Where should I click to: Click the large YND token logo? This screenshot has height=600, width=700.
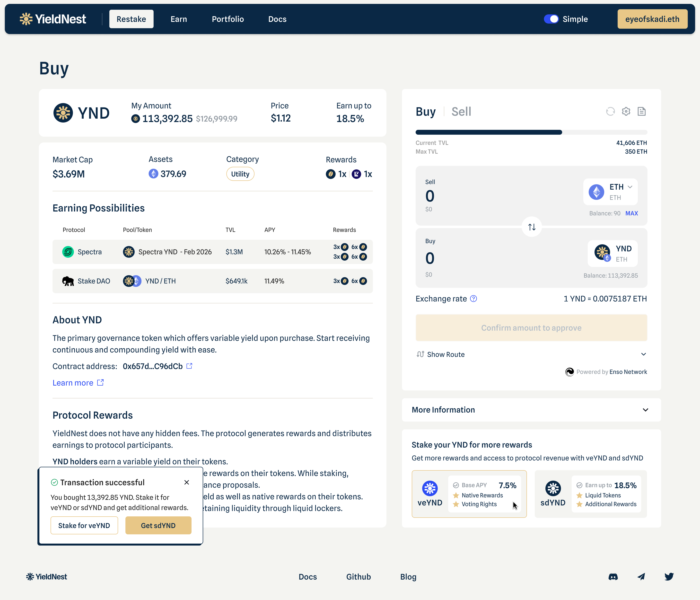[x=63, y=113]
